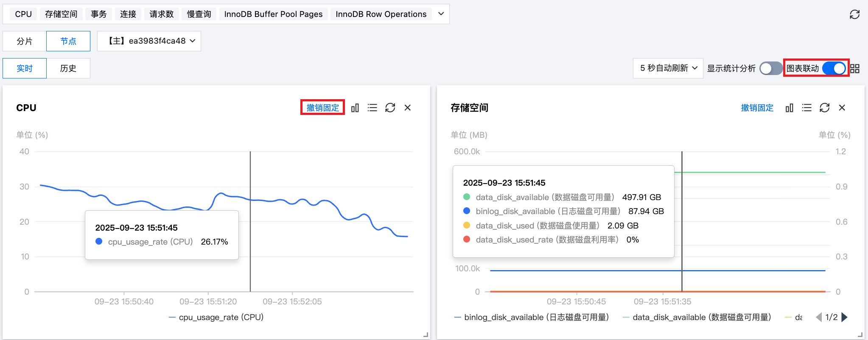Open the CPU chart legend list icon
This screenshot has width=868, height=340.
coord(372,108)
